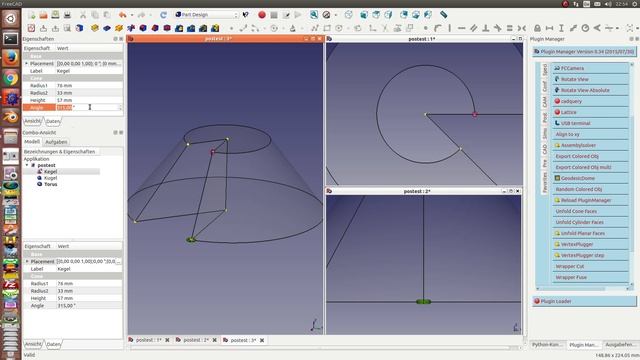Expand the Placement property in bottom panel
The image size is (640, 360).
tap(27, 261)
